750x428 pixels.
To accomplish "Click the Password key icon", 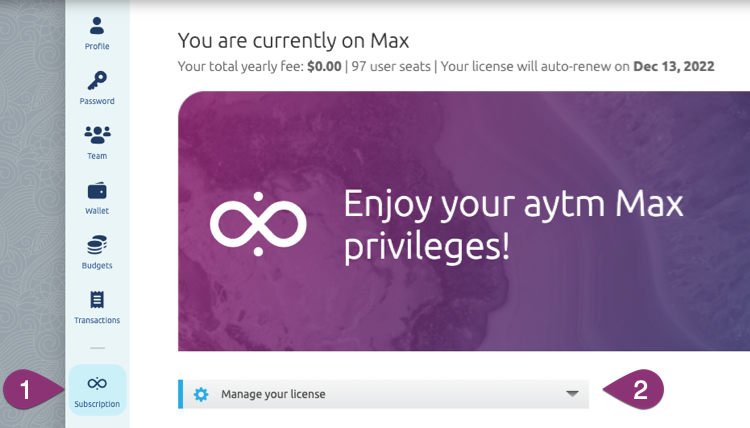I will pyautogui.click(x=97, y=81).
